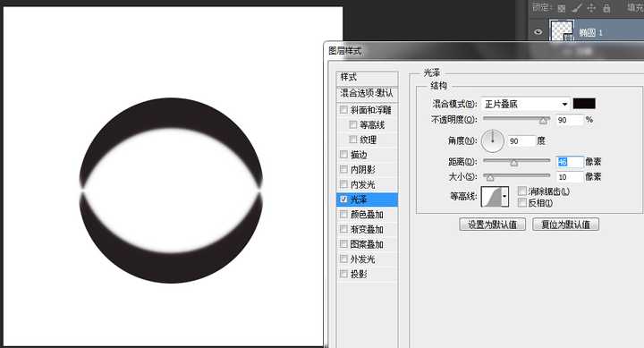Enable the 反相 checkbox
This screenshot has width=644, height=348.
pos(522,202)
